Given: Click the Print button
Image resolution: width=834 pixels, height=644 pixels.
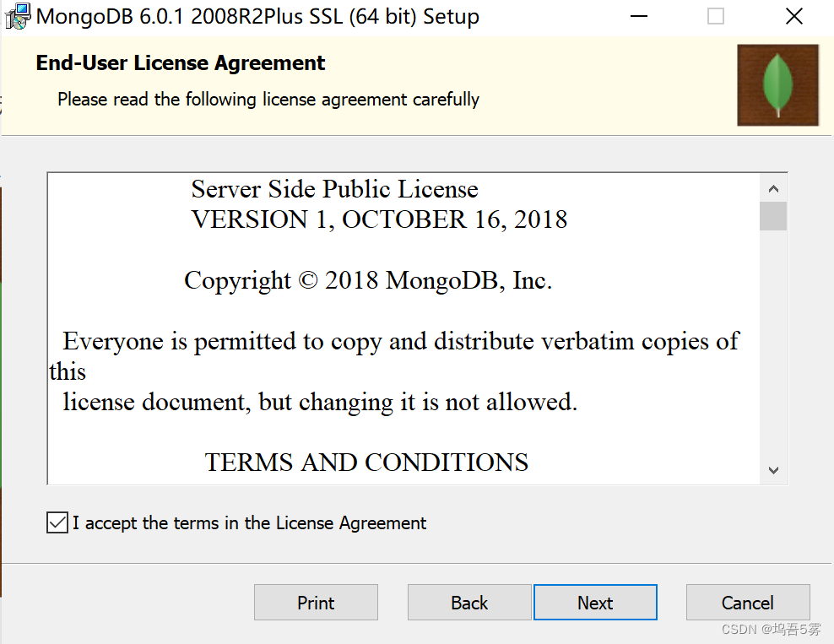Looking at the screenshot, I should pyautogui.click(x=316, y=603).
